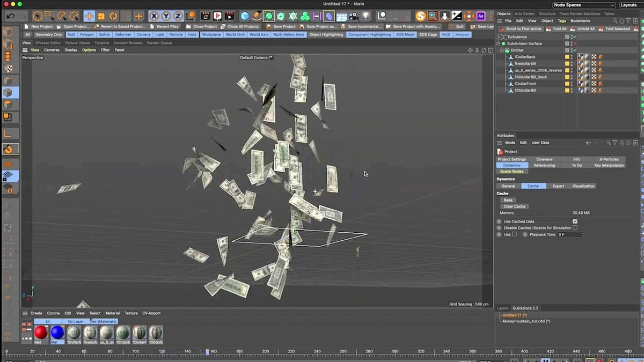This screenshot has width=644, height=362.
Task: Click Playback Time stepper arrows
Action: (583, 234)
